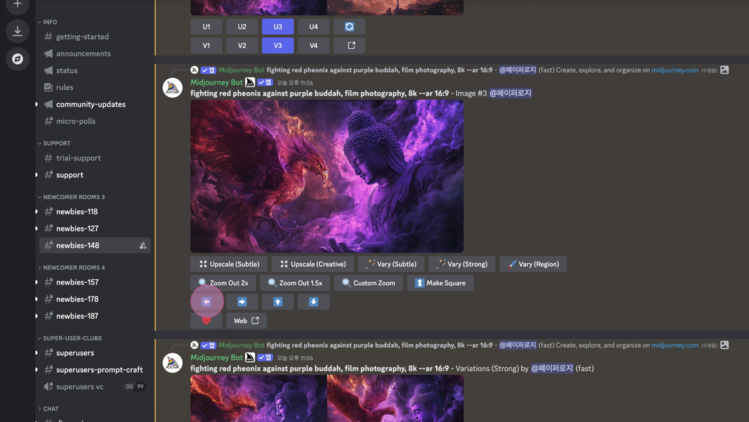Click the download apps icon in server bar
The image size is (749, 422).
(x=18, y=31)
